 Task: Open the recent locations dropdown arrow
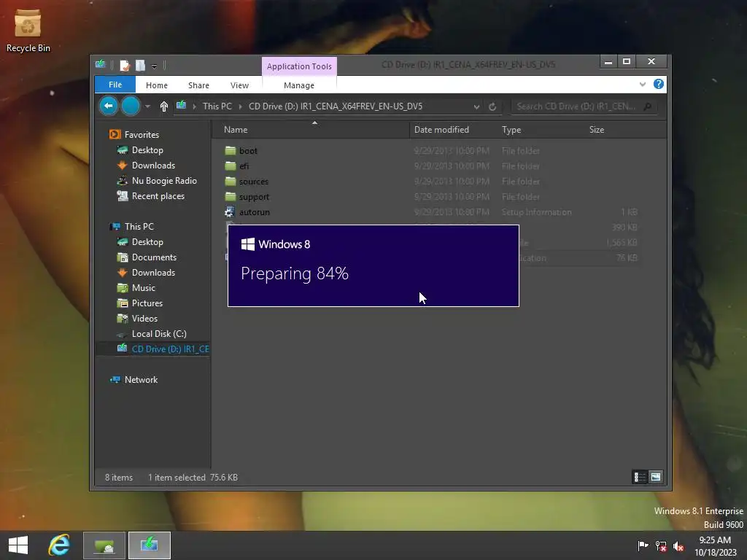tap(147, 106)
